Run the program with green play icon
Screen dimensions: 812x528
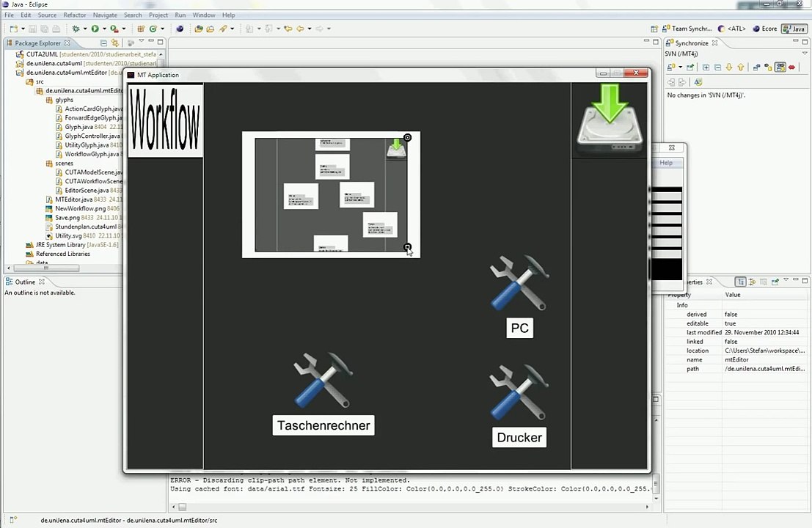pos(95,29)
